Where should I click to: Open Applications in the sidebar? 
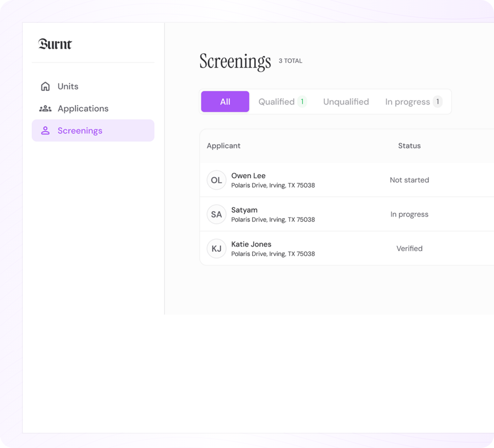(x=93, y=109)
